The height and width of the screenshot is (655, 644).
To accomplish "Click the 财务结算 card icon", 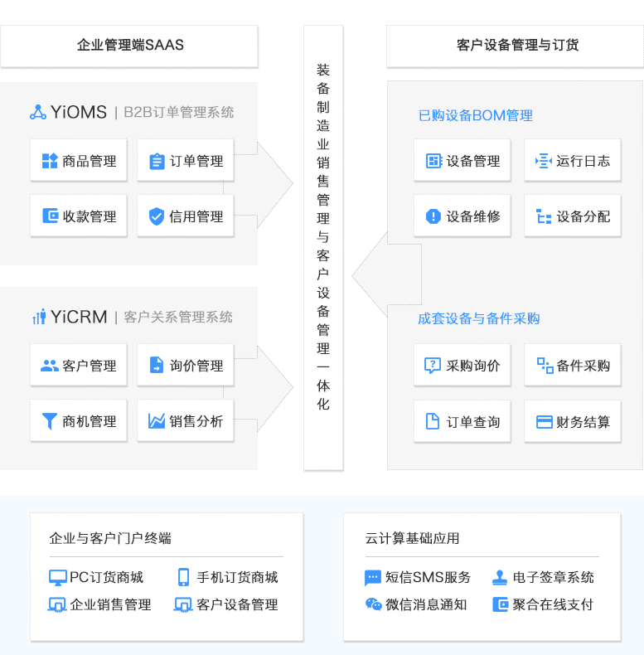I will [x=545, y=422].
